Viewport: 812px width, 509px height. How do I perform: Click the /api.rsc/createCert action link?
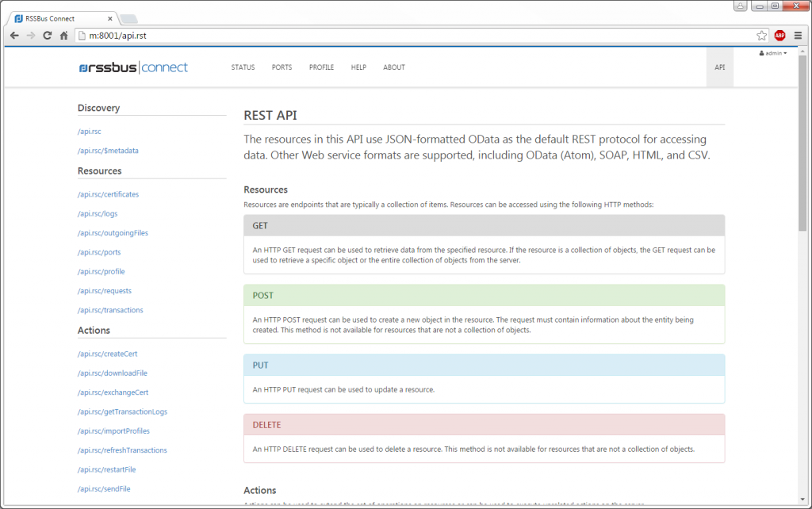(107, 354)
